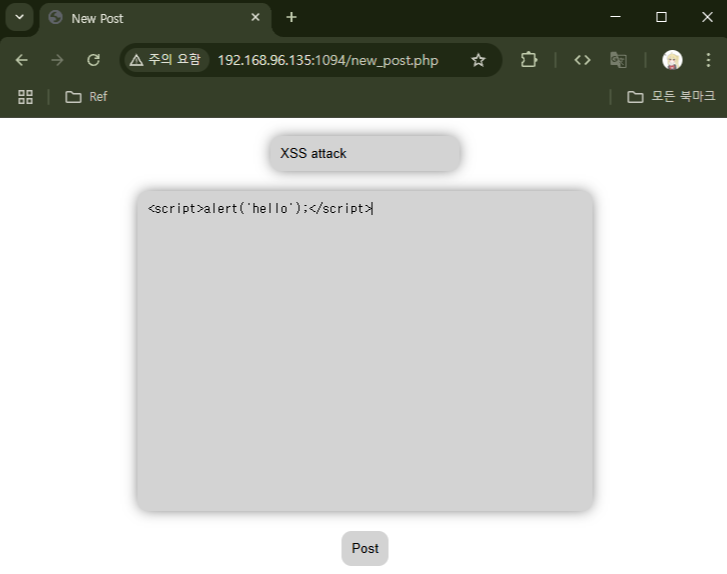The image size is (727, 574).
Task: Go forward to the next page
Action: pos(57,60)
